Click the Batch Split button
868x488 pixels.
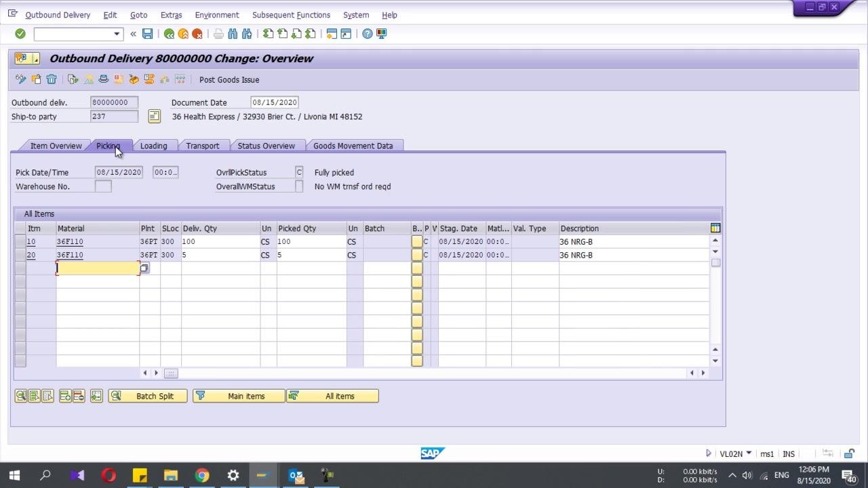(148, 396)
